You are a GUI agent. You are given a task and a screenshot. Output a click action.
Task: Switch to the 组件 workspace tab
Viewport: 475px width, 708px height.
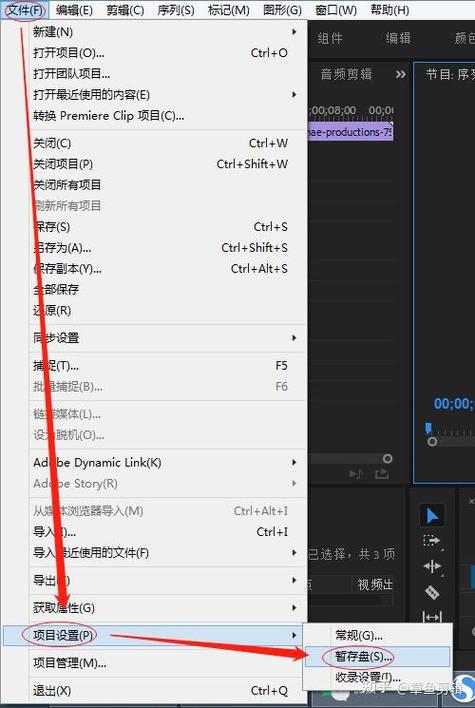click(330, 38)
